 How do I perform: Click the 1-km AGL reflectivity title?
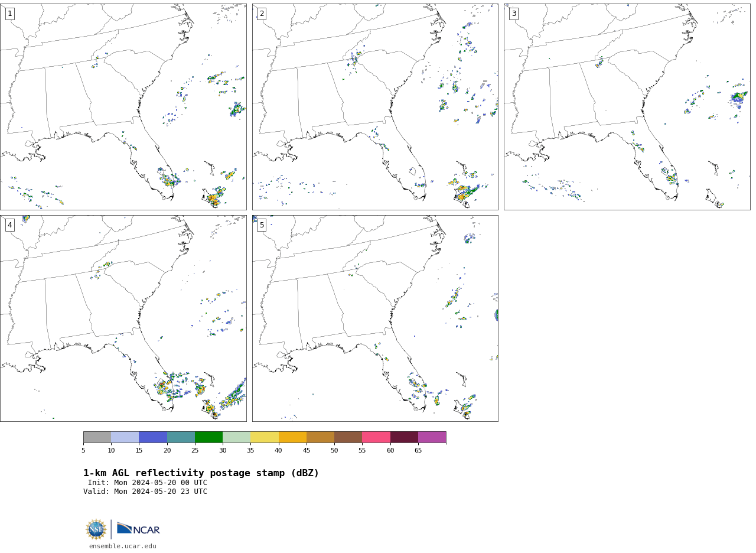[201, 473]
